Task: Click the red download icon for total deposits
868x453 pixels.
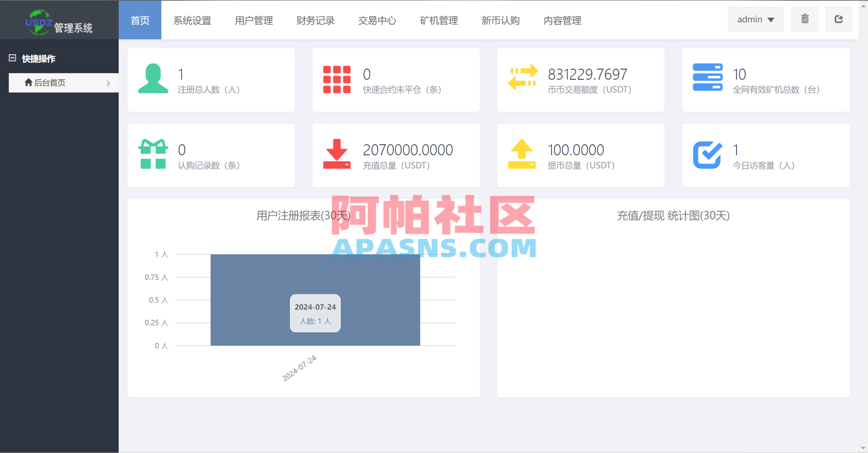Action: tap(337, 154)
